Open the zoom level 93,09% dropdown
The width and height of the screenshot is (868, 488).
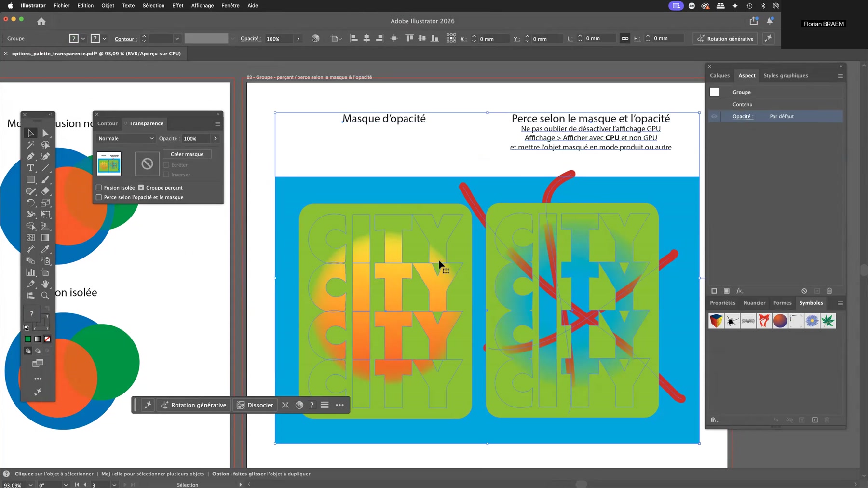click(31, 485)
